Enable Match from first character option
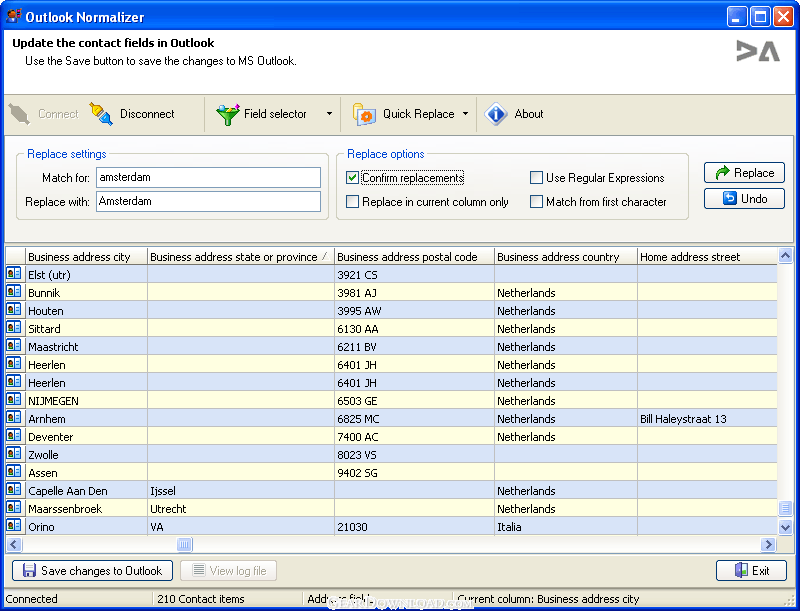This screenshot has height=611, width=800. [x=536, y=201]
